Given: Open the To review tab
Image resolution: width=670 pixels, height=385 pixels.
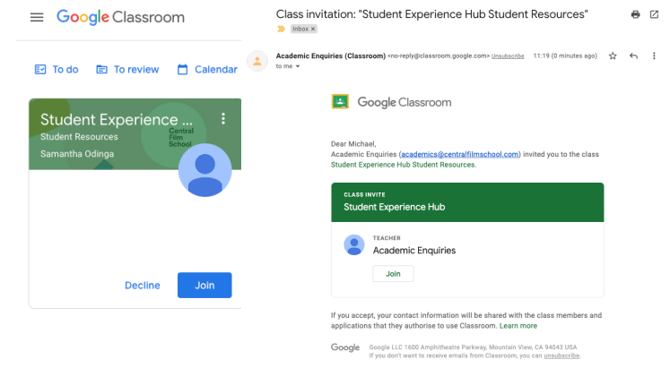Looking at the screenshot, I should [x=127, y=69].
